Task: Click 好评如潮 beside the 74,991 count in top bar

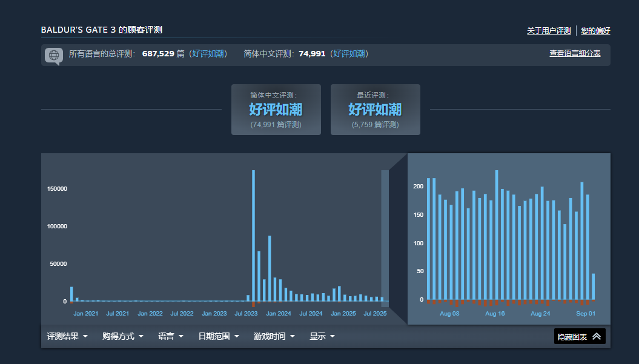Action: click(349, 54)
